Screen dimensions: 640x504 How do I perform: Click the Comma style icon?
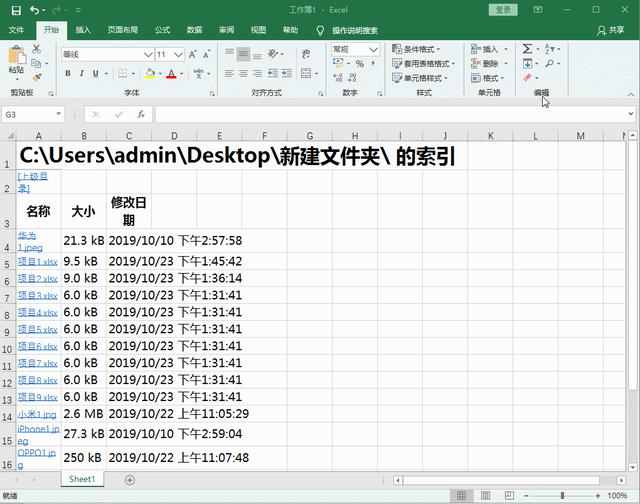[373, 63]
